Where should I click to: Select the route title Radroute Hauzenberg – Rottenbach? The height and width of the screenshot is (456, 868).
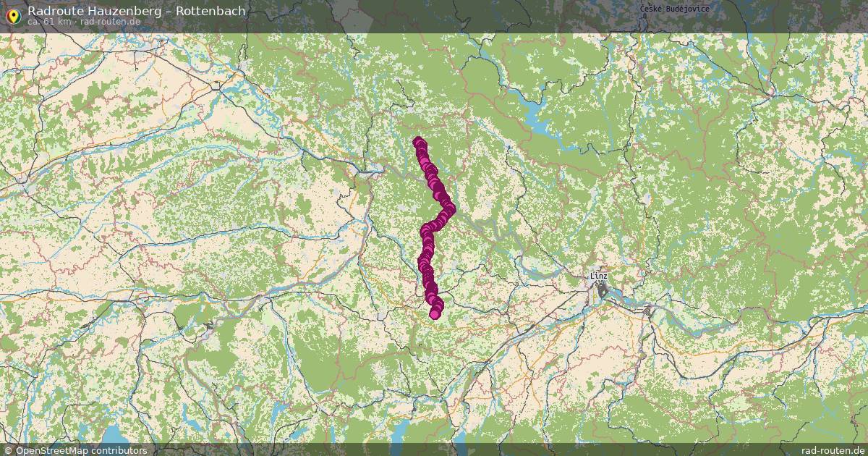tap(136, 11)
